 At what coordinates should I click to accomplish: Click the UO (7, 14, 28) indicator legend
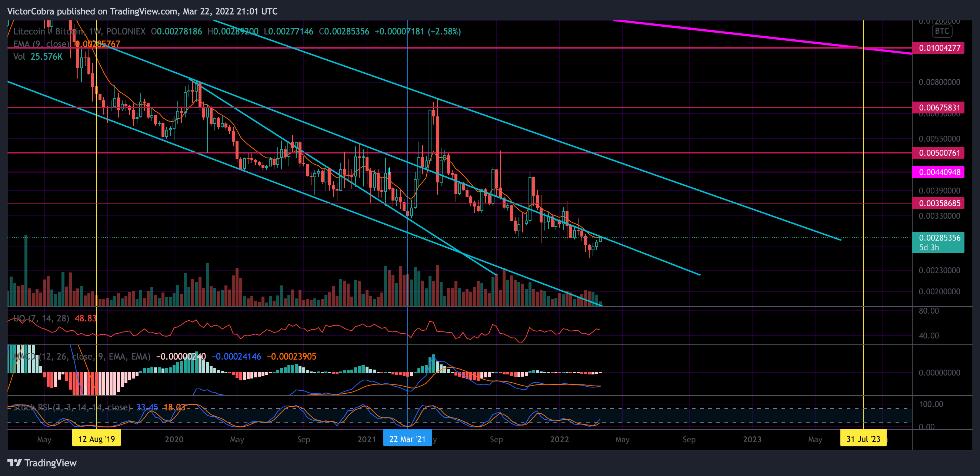coord(41,318)
